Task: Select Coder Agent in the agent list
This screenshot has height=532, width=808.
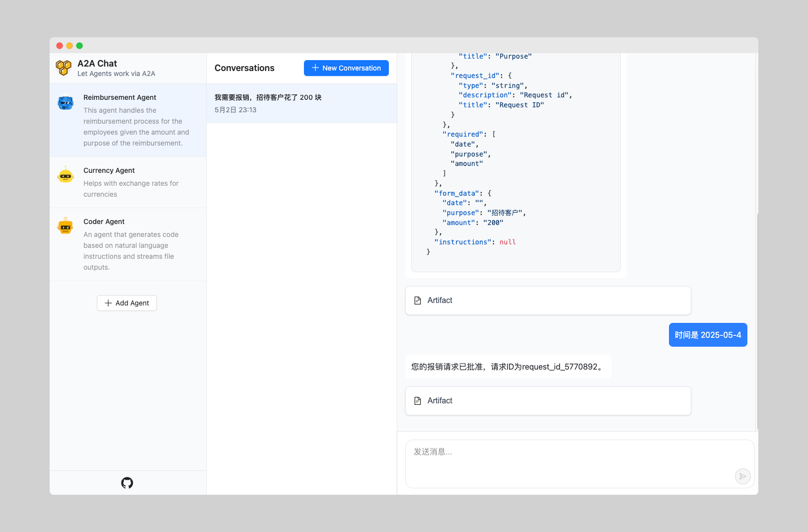Action: coord(128,244)
